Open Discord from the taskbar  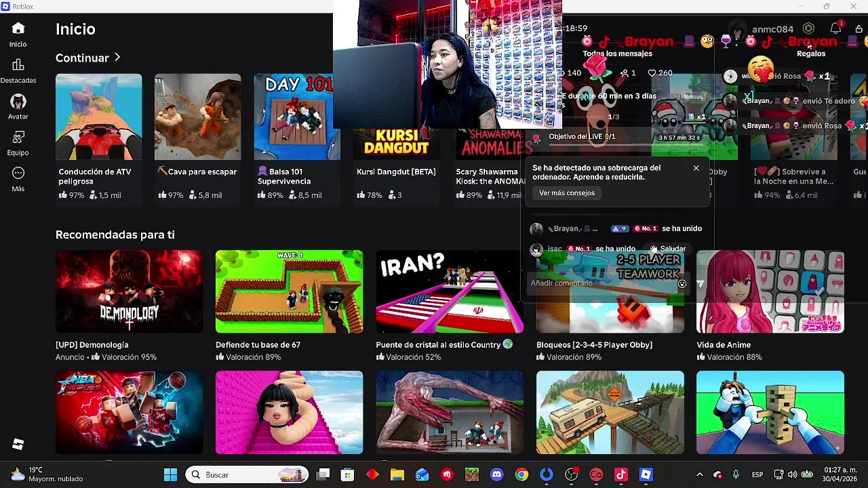tap(497, 474)
